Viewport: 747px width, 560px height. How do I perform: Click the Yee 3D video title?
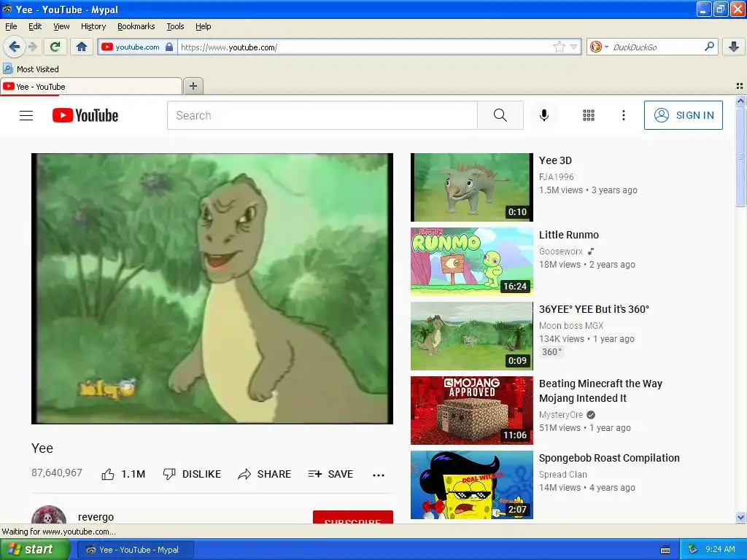pos(555,160)
